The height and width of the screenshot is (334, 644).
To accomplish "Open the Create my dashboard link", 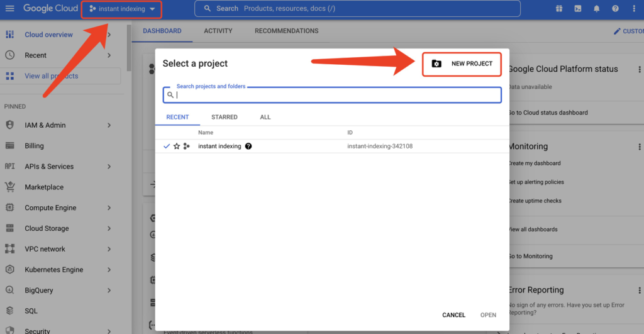I will click(535, 163).
